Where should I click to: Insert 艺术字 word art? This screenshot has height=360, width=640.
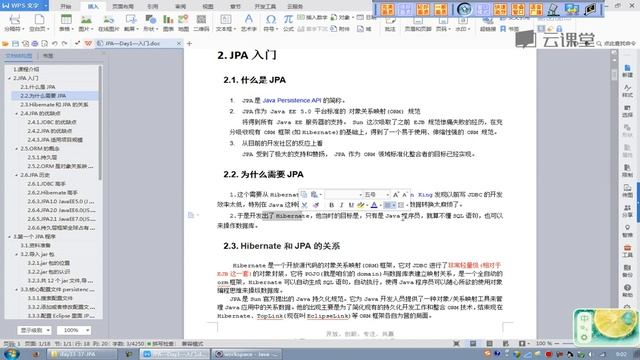coord(248,23)
